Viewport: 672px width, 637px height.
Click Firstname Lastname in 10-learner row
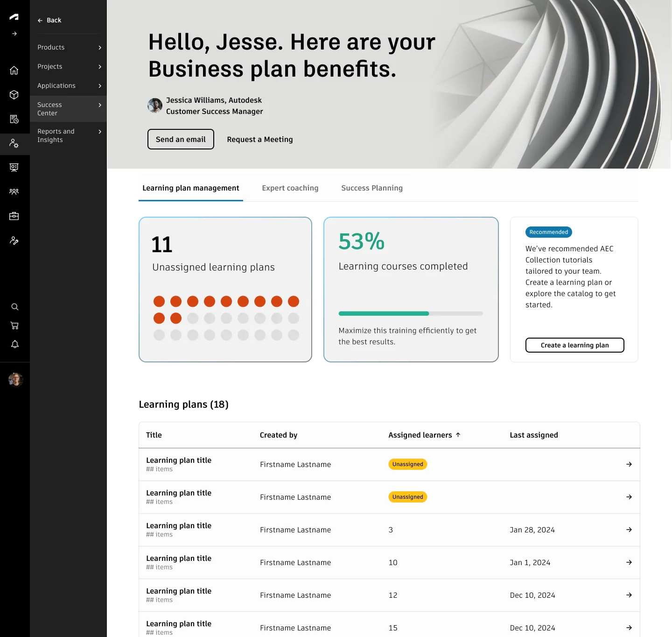pos(295,562)
